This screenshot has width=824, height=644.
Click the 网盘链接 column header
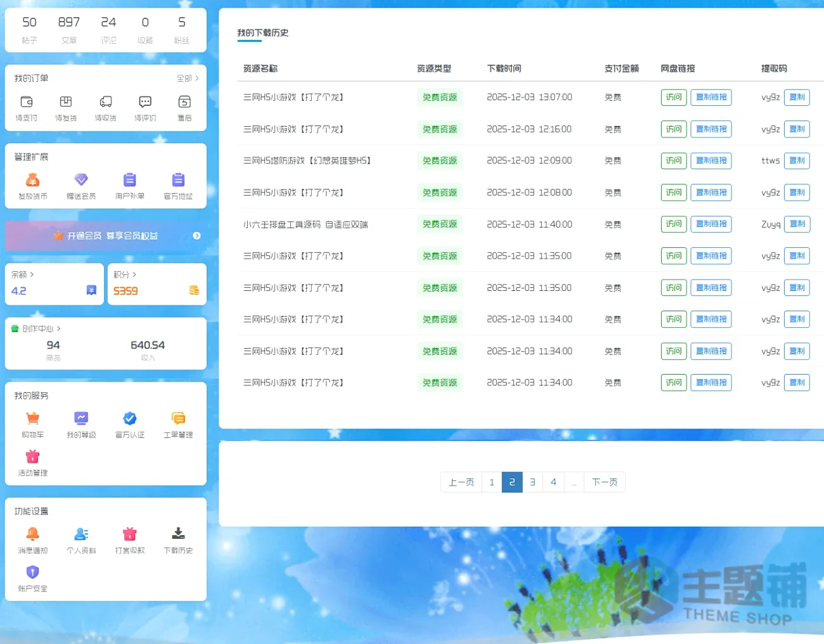pos(678,68)
